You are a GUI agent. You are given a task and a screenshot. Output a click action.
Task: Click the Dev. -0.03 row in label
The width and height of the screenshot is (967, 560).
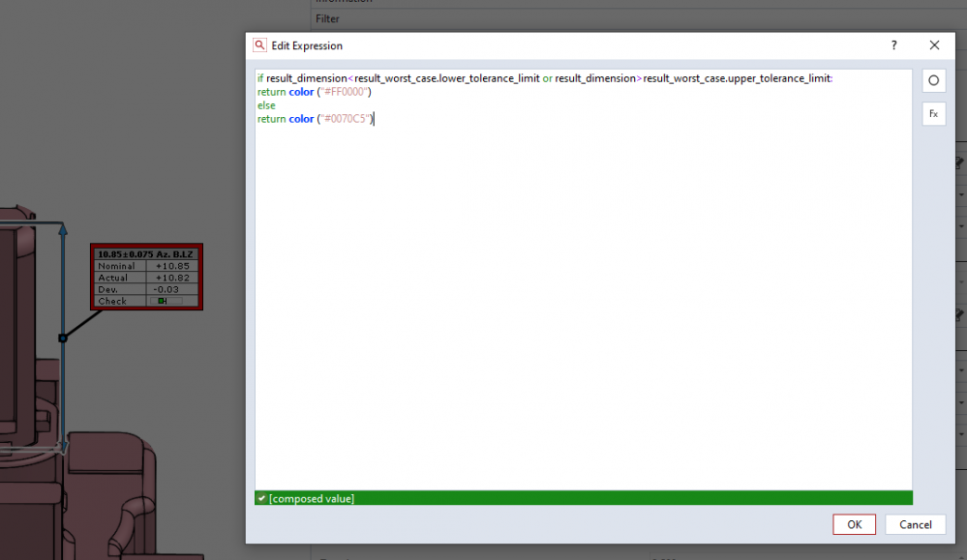[x=146, y=289]
